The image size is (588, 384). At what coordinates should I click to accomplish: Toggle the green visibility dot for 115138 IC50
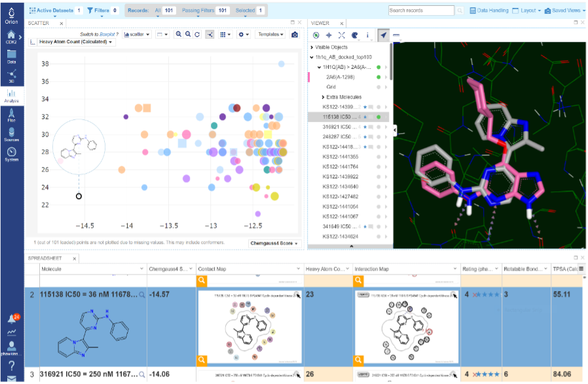(x=380, y=117)
